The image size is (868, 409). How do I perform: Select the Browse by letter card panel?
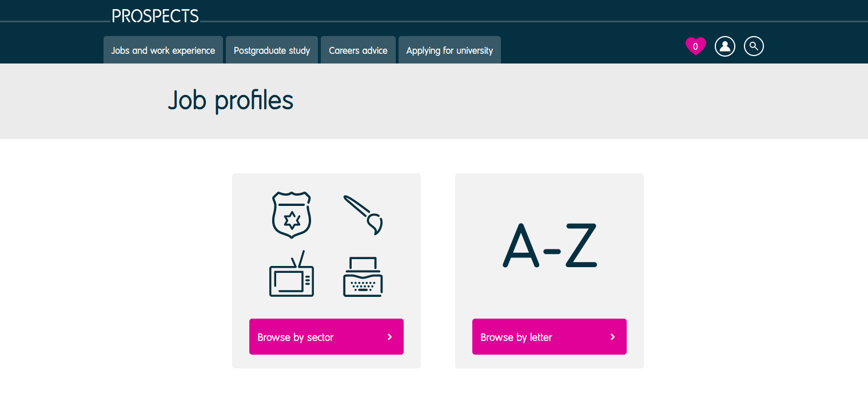pyautogui.click(x=550, y=271)
